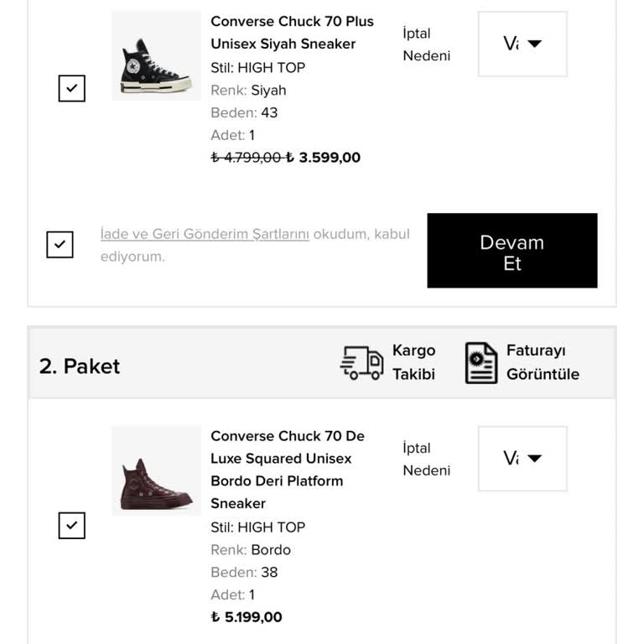The image size is (644, 644).
Task: Click the burgundy De Luxe Squared sneaker thumbnail
Action: point(157,471)
